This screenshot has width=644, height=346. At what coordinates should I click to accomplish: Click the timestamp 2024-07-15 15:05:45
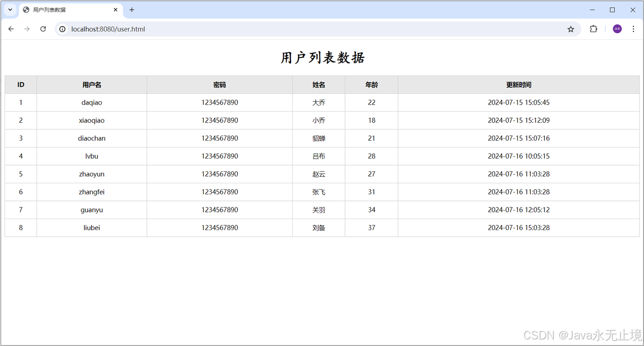(x=519, y=103)
